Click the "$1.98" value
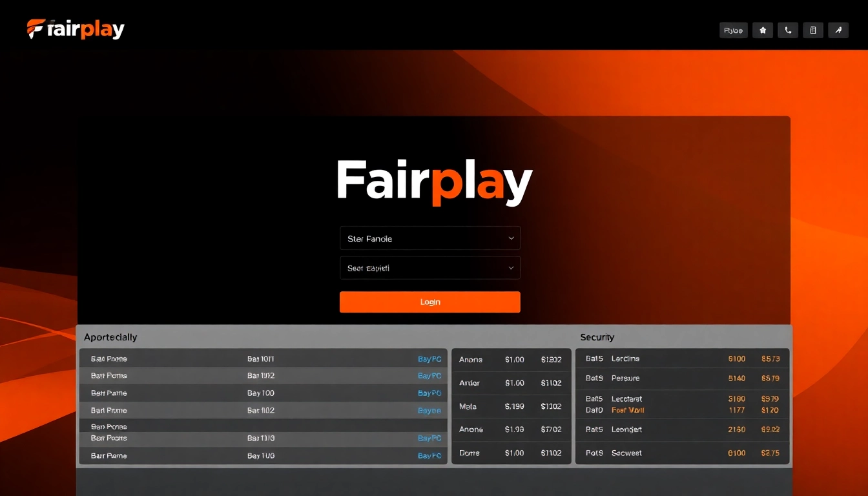Viewport: 868px width, 496px height. pos(515,429)
